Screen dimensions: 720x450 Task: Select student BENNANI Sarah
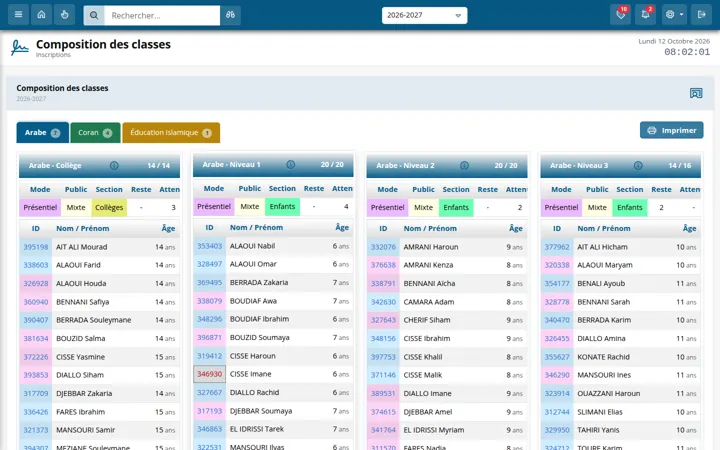pos(603,302)
